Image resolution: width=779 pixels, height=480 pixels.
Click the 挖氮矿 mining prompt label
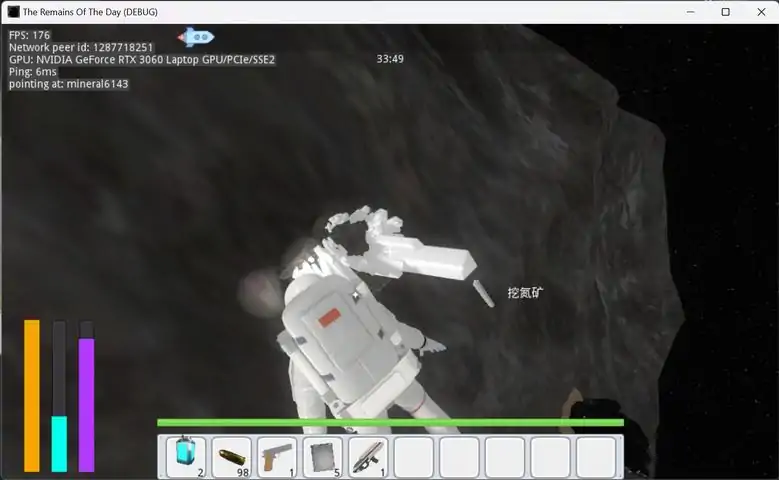[x=525, y=293]
